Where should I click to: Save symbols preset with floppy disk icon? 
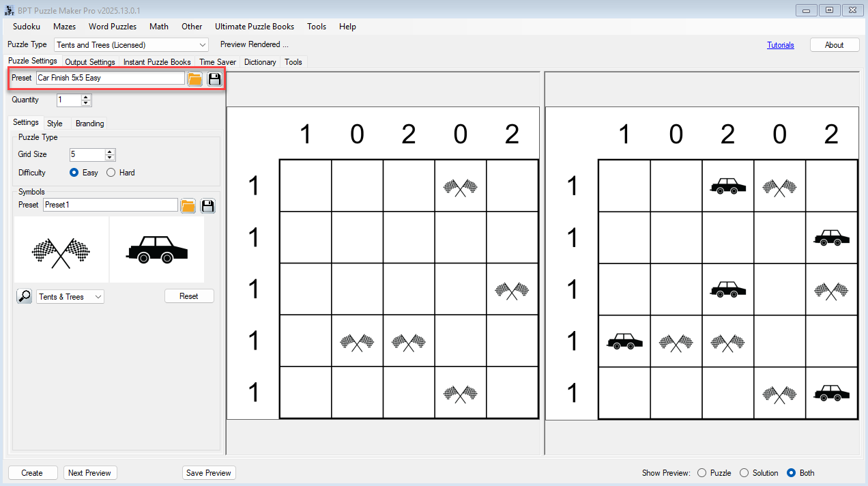(208, 205)
